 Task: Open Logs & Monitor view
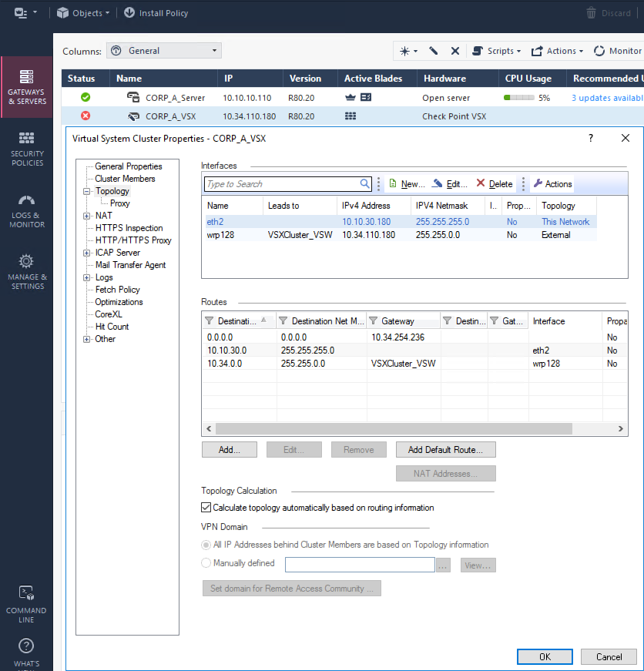26,210
